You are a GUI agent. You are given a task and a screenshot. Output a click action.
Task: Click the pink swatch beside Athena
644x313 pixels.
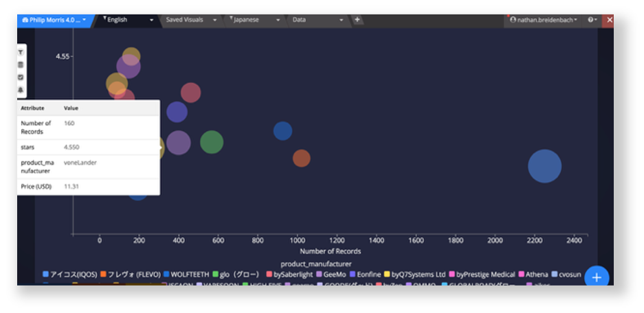(x=522, y=275)
